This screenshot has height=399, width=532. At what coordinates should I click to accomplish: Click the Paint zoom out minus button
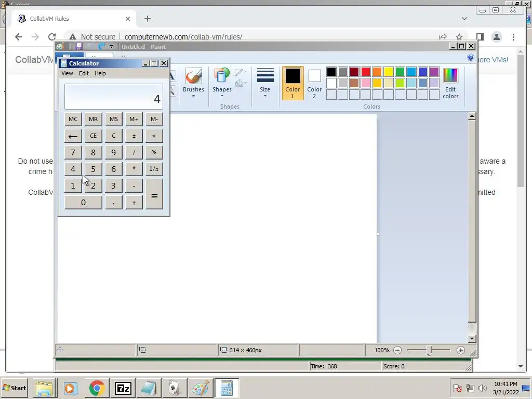pyautogui.click(x=397, y=350)
